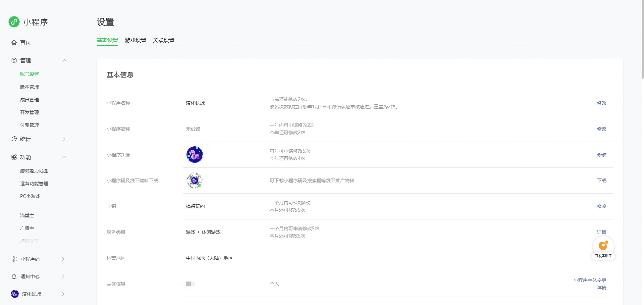Viewport: 644px width, 305px height.
Task: Click the pie chart 统计 icon
Action: click(x=14, y=139)
